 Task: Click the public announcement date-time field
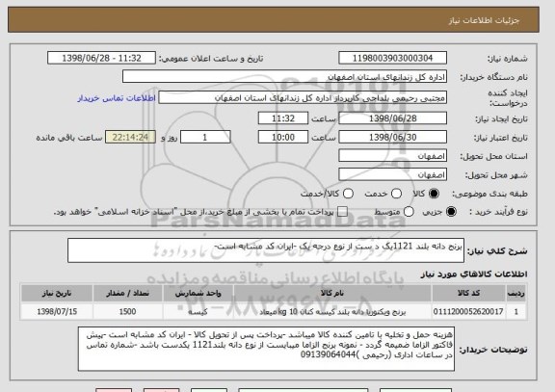click(101, 58)
